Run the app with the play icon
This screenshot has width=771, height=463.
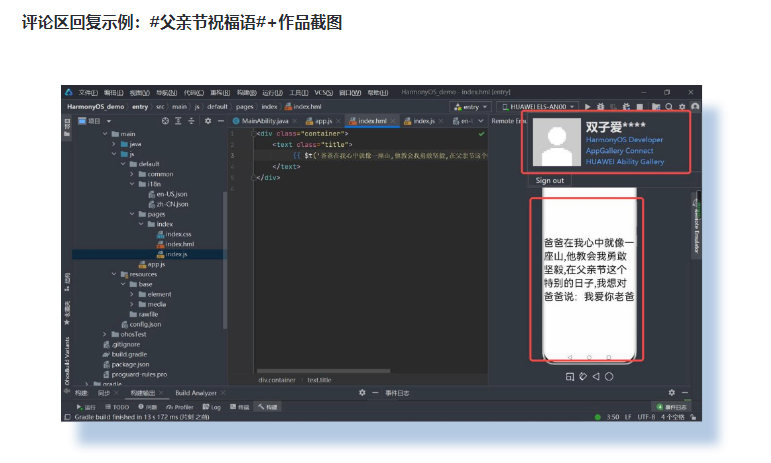coord(588,107)
